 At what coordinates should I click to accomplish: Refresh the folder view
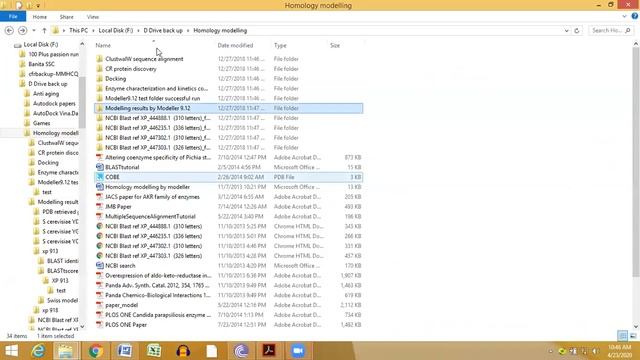tap(577, 31)
